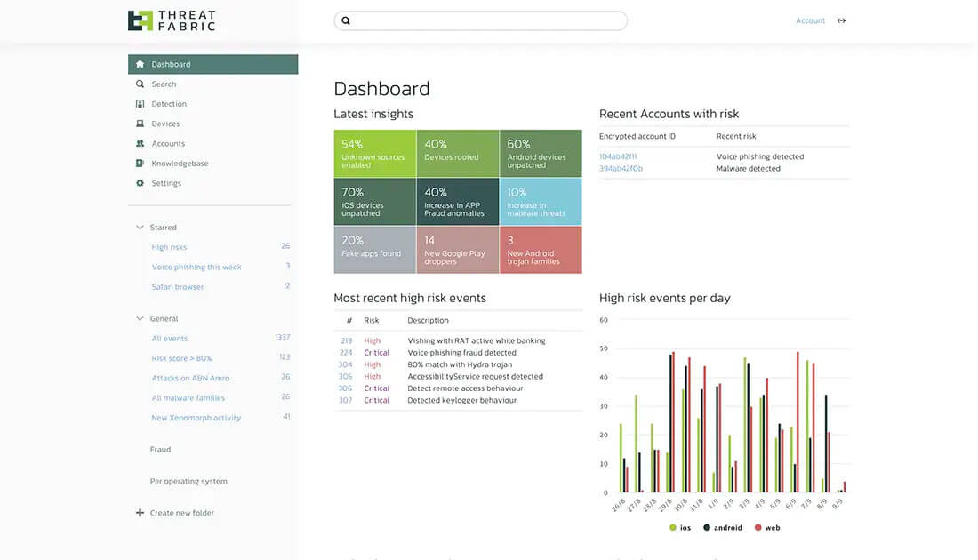Open Risk score > 80% filter
Screen dimensions: 978x560
(181, 358)
